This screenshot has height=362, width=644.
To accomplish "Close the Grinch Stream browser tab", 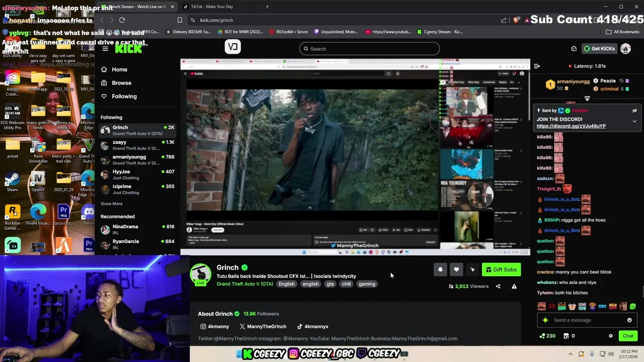I will [x=172, y=7].
